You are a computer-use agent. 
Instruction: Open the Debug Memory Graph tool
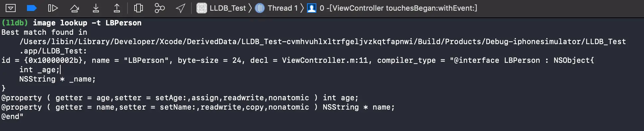[x=160, y=8]
